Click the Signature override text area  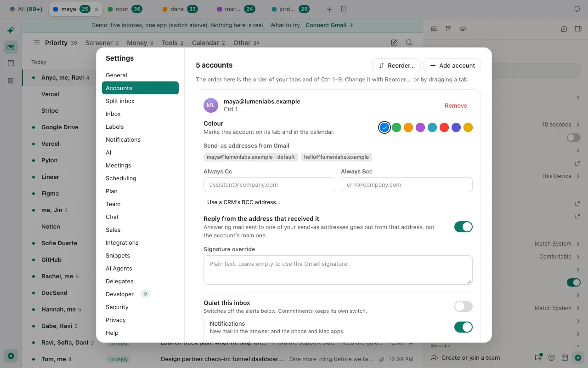tap(338, 270)
